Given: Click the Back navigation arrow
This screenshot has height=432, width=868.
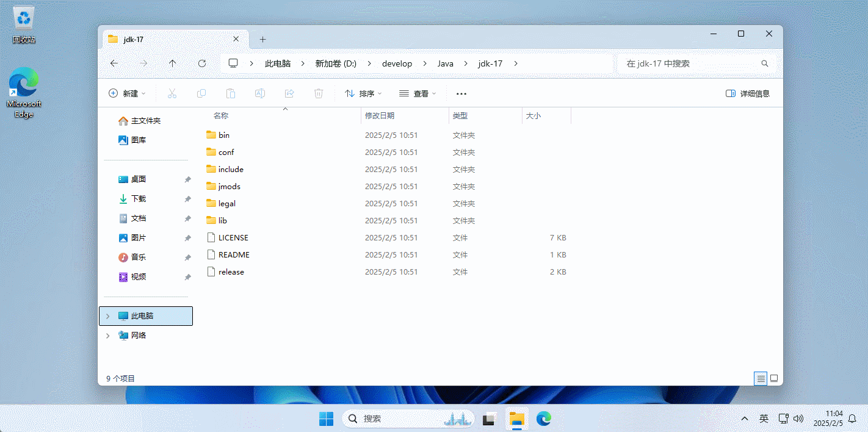Looking at the screenshot, I should tap(114, 63).
